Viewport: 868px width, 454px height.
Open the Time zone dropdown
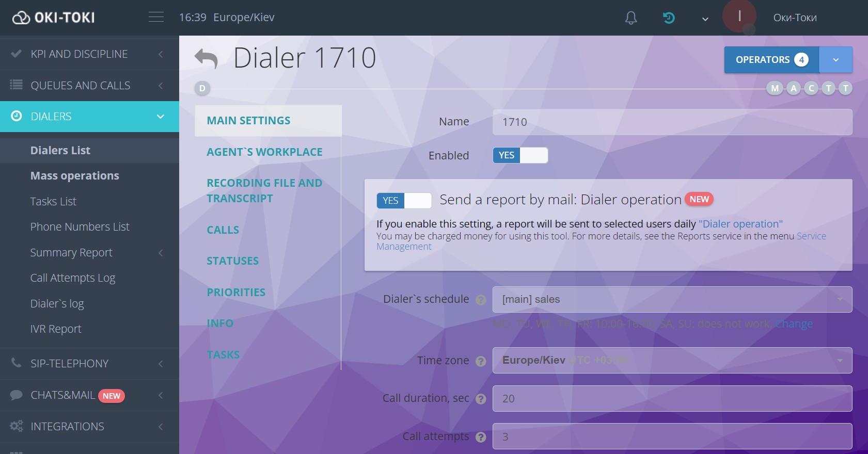672,361
